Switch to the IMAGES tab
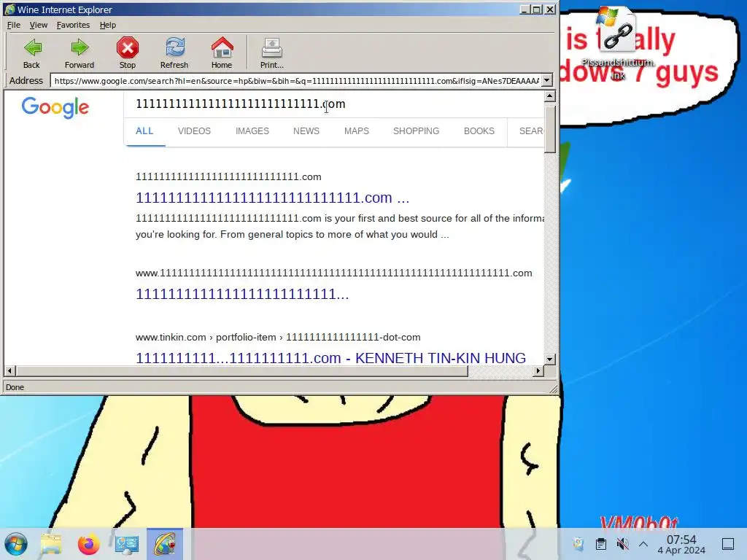The height and width of the screenshot is (560, 747). pyautogui.click(x=252, y=131)
